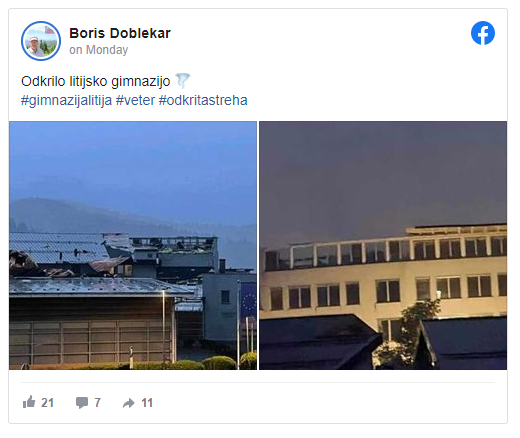This screenshot has width=520, height=438.
Task: Click the tornado emoji in post
Action: click(183, 81)
